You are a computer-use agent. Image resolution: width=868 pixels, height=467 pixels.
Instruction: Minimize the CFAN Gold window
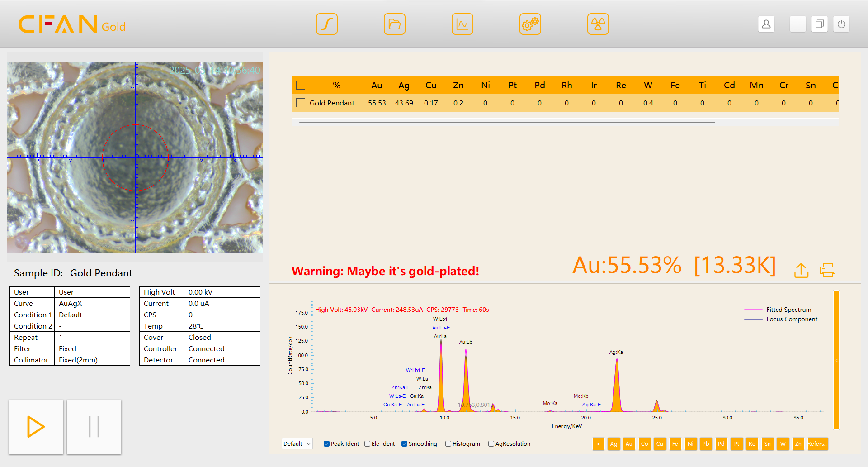coord(798,24)
